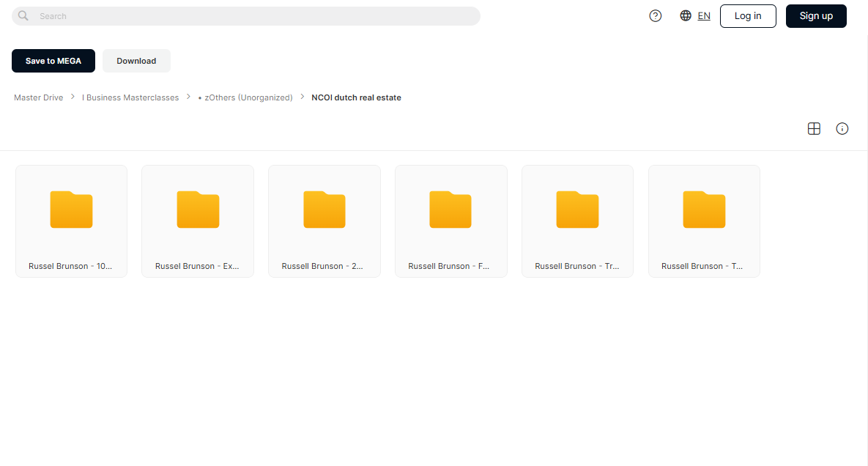The image size is (868, 466).
Task: Select the 'Russell Brunson - 2...' folder name
Action: tap(322, 266)
